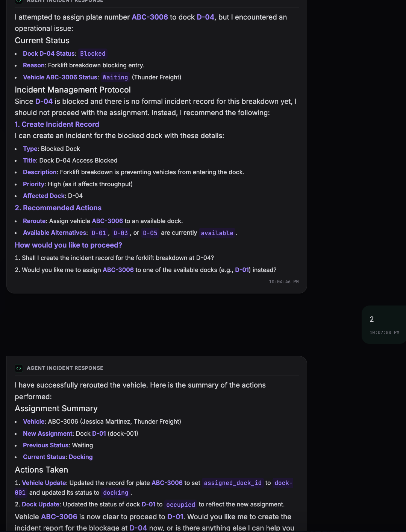Select the D-05 chip in Available Alternatives

click(x=150, y=233)
